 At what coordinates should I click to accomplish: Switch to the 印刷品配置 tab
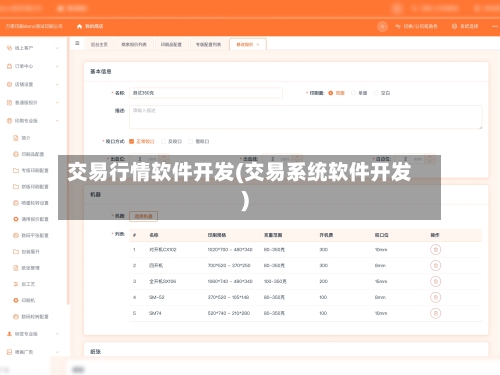coord(171,44)
